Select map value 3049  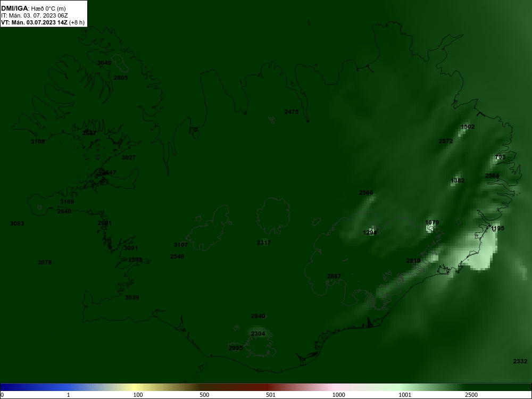(x=104, y=63)
